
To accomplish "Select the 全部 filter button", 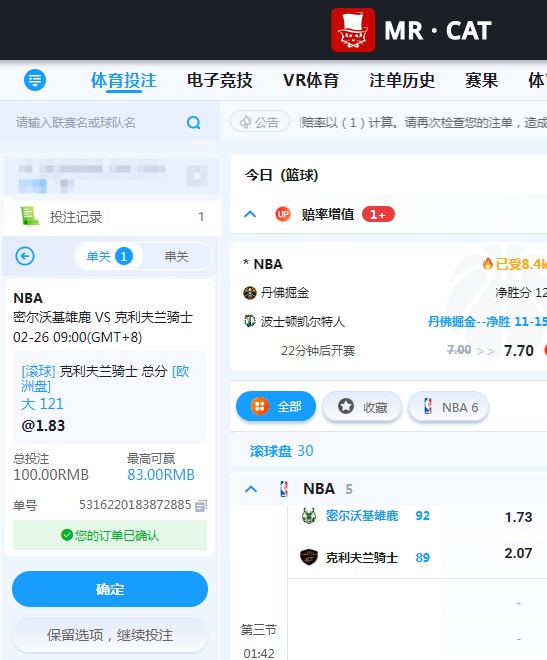I will [x=276, y=407].
